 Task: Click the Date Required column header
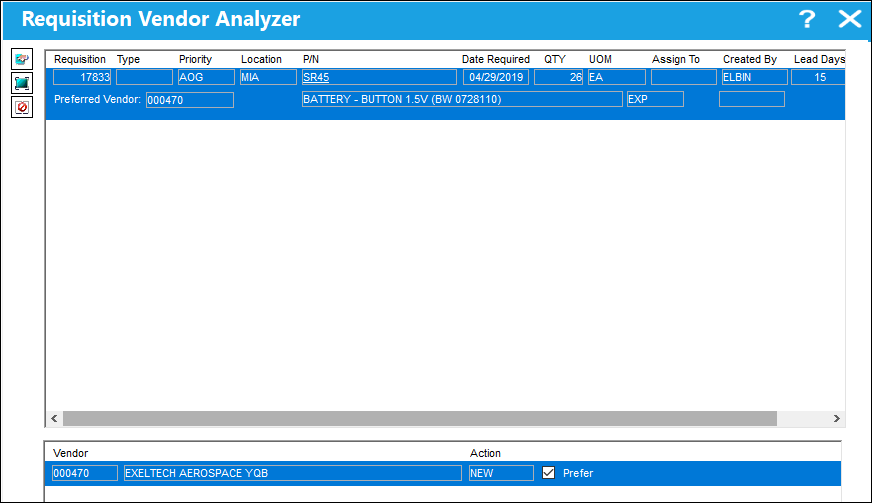(x=496, y=60)
